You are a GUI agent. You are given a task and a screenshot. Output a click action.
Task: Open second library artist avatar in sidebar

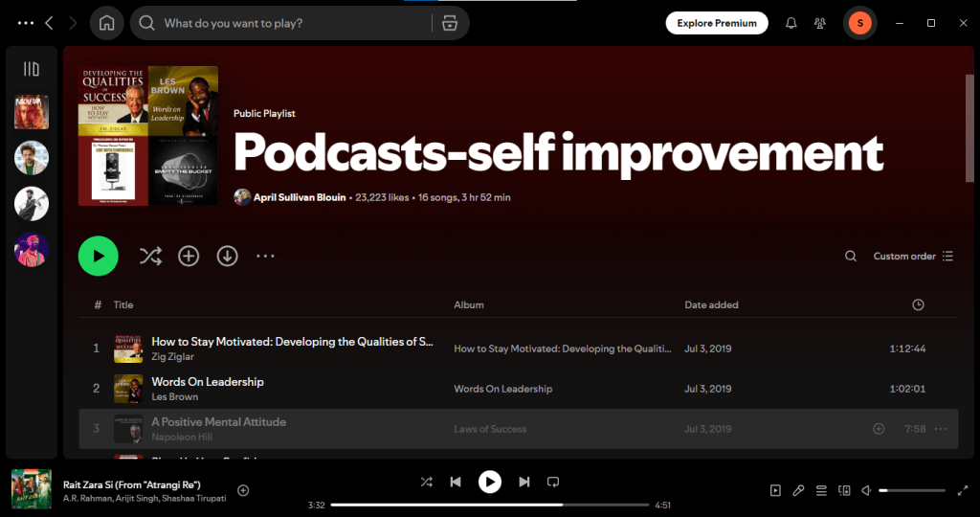[x=32, y=158]
